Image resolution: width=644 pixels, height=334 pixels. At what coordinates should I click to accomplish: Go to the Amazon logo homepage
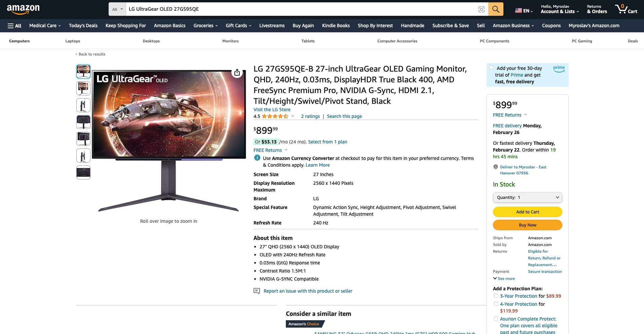(23, 9)
